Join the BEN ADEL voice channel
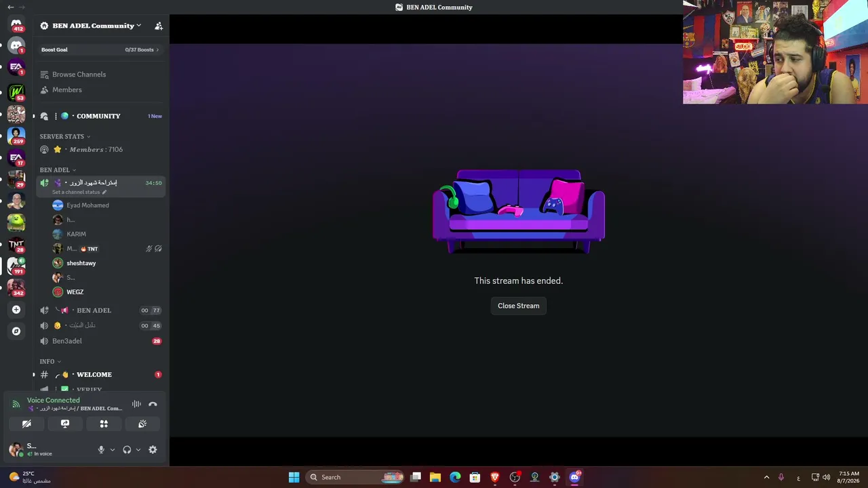 coord(100,310)
